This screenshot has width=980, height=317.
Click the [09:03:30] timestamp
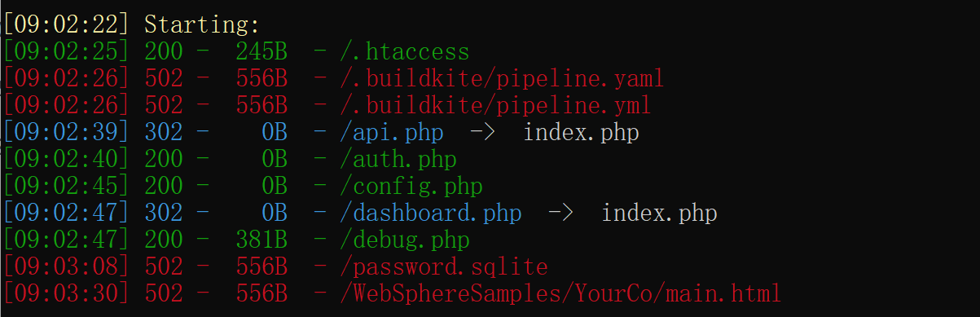point(66,293)
